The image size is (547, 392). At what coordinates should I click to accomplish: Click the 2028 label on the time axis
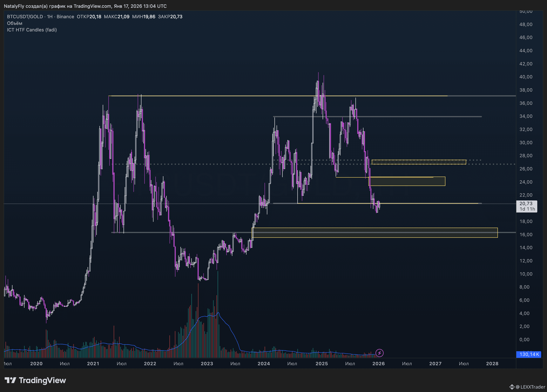tap(492, 363)
